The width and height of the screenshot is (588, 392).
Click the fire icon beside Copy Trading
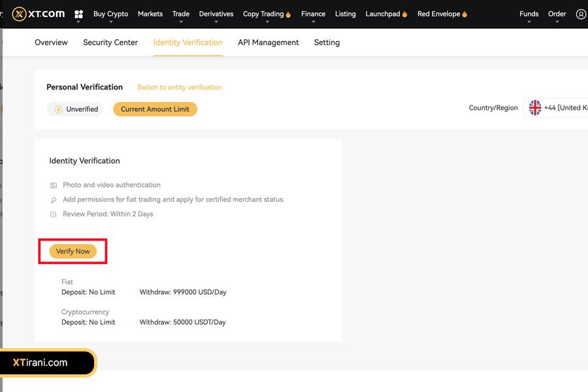(x=288, y=14)
